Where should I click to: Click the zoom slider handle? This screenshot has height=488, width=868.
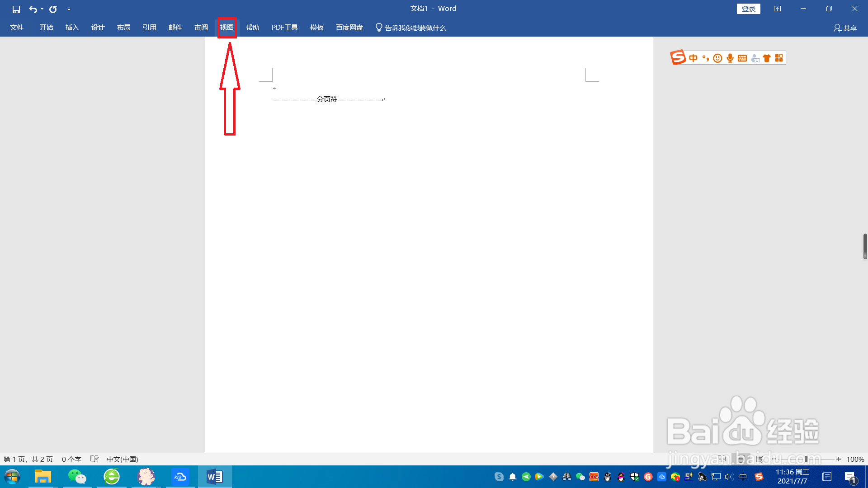tap(806, 459)
